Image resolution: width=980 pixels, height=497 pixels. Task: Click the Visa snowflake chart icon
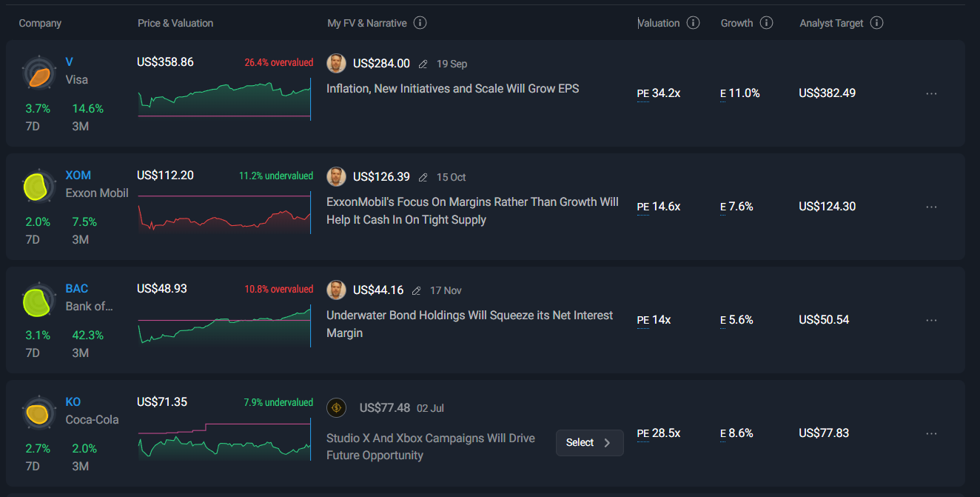coord(38,73)
